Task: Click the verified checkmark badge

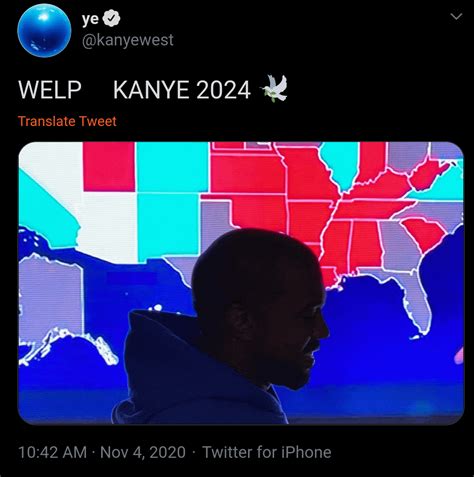Action: click(111, 18)
